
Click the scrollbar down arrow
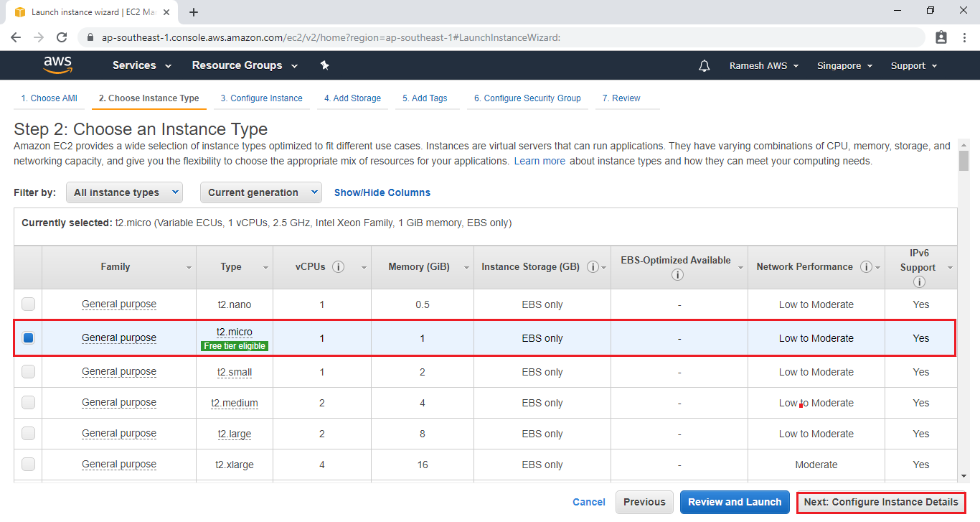(963, 475)
